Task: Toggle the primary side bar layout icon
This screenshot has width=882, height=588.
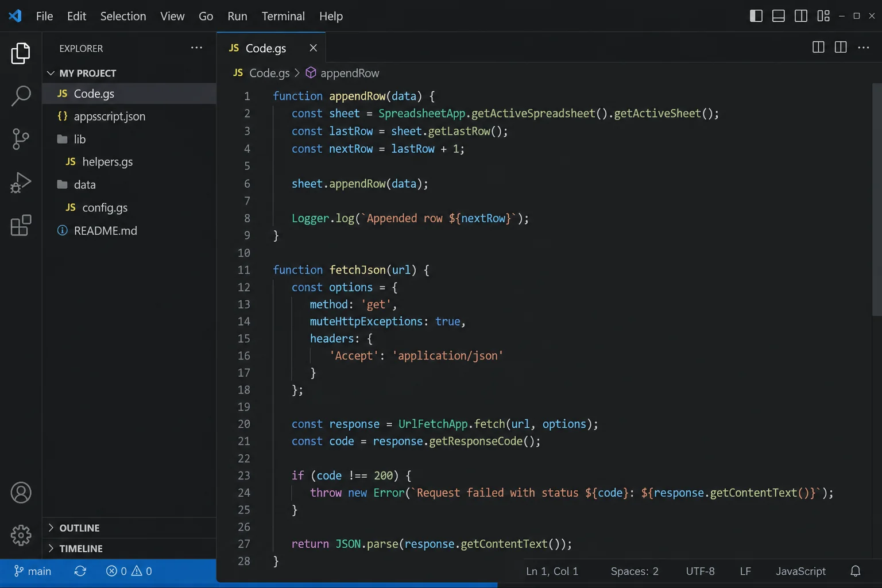Action: 756,16
